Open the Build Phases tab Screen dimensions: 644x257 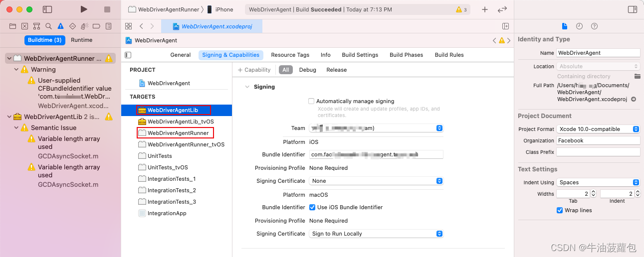[407, 55]
